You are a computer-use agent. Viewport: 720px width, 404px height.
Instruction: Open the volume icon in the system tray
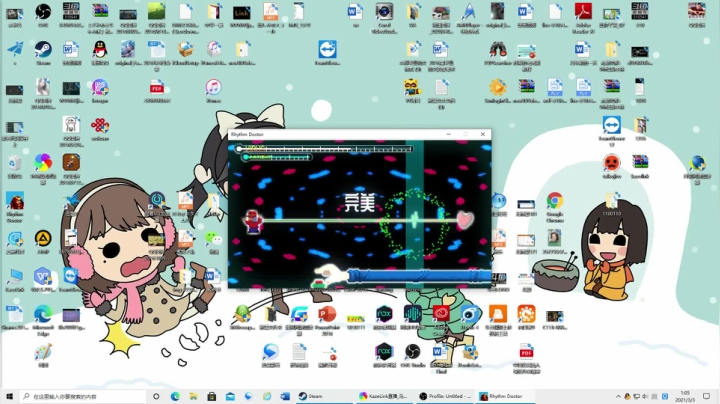[x=645, y=396]
